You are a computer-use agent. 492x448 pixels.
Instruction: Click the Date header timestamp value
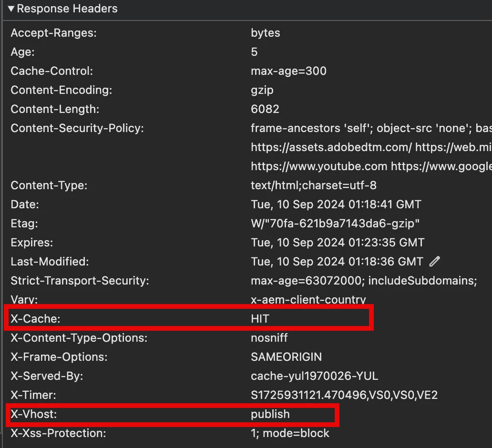point(336,204)
